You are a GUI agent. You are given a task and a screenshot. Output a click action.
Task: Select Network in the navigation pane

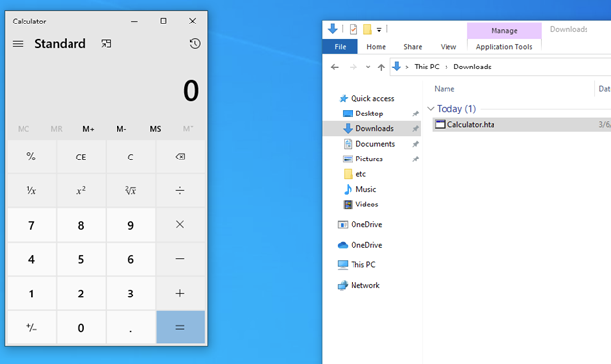pyautogui.click(x=364, y=285)
